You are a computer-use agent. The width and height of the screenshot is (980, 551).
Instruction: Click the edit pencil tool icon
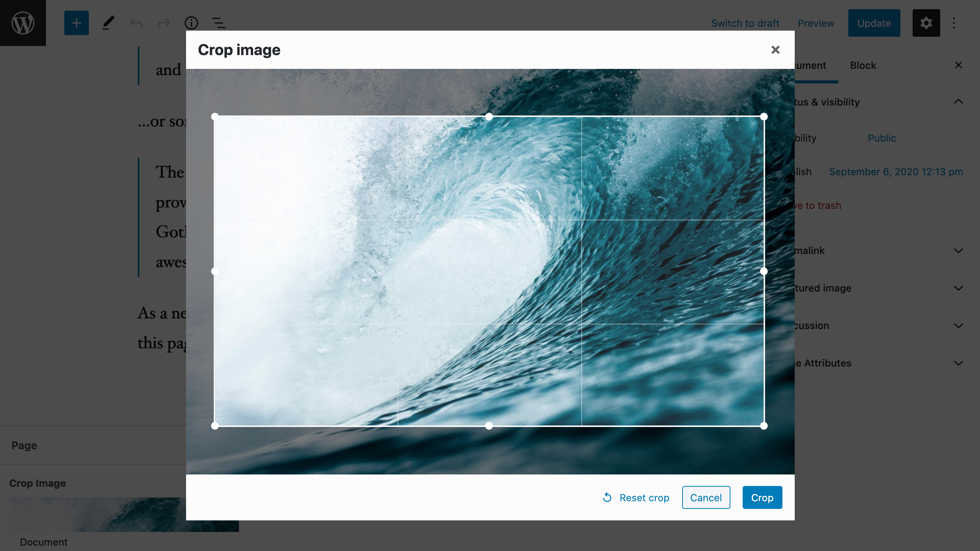[108, 23]
